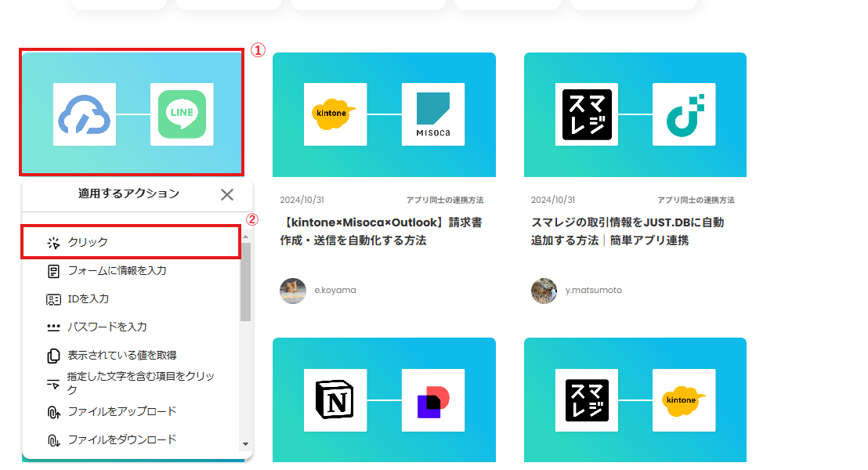The width and height of the screenshot is (868, 470).
Task: Click the click-cursor icon beside クリック
Action: (53, 243)
